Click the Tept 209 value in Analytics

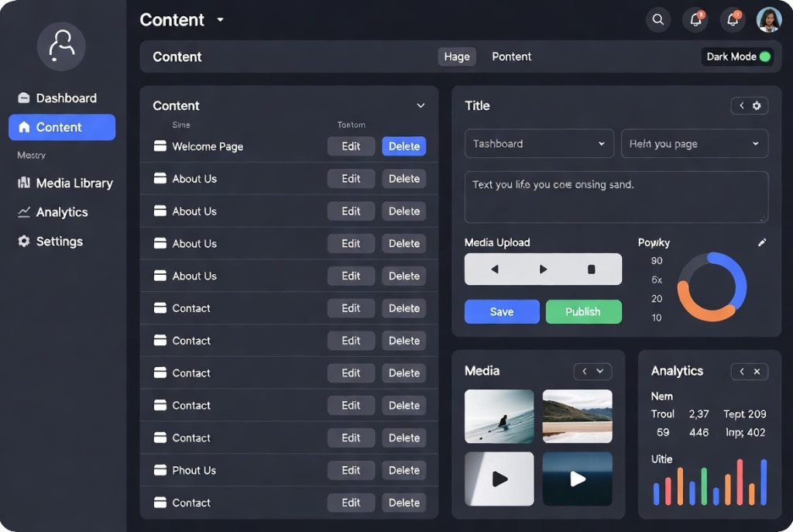745,414
